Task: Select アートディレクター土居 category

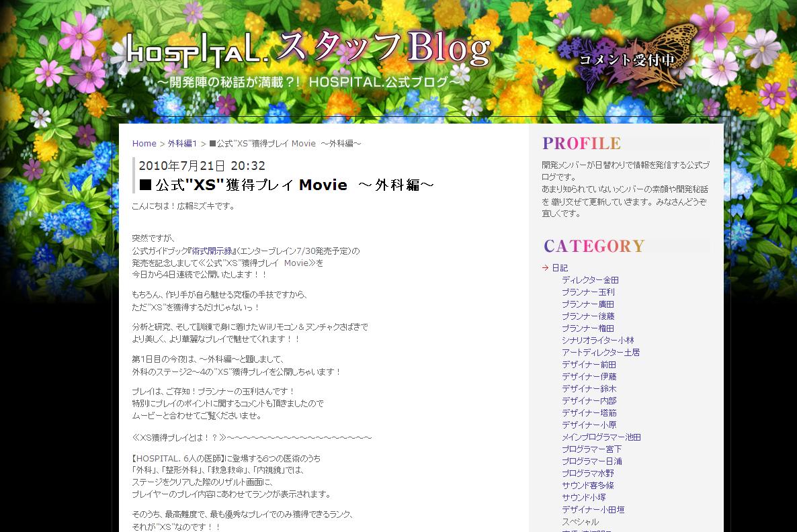Action: 601,352
